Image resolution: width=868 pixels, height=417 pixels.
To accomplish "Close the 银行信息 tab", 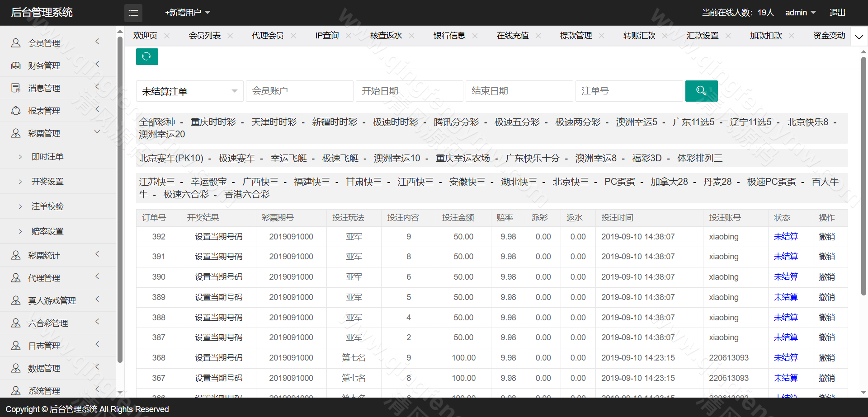I will click(x=475, y=36).
